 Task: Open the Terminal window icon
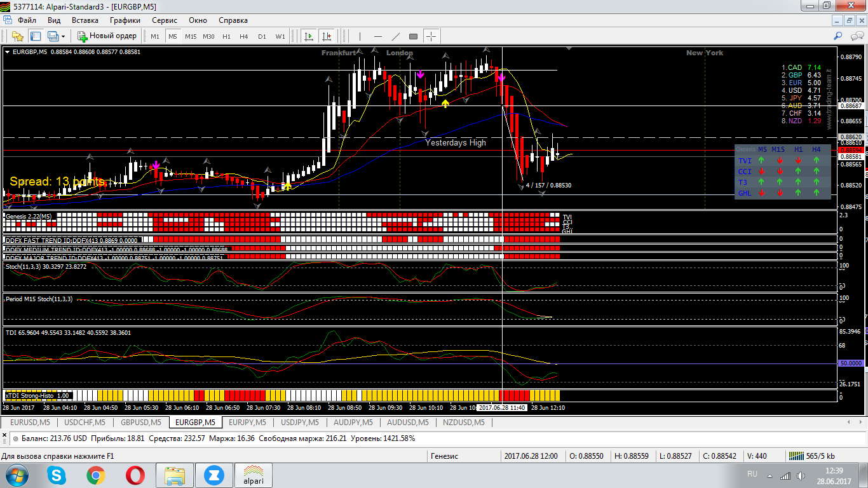pos(53,36)
